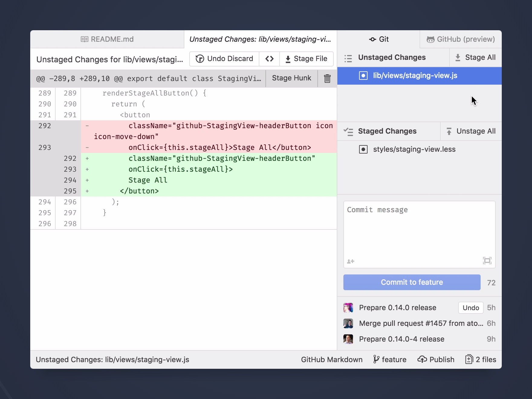
Task: Click the hunk header @@ -289,8 +289,10
Action: tap(148, 79)
